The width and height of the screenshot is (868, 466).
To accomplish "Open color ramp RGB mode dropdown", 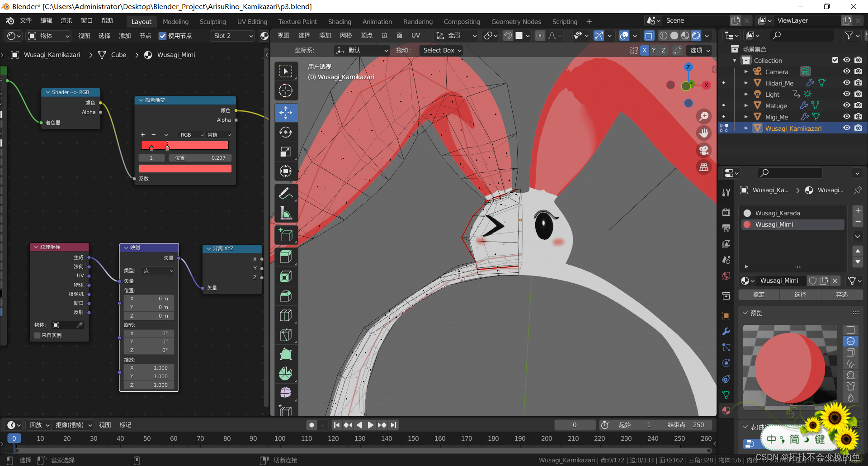I will point(192,135).
